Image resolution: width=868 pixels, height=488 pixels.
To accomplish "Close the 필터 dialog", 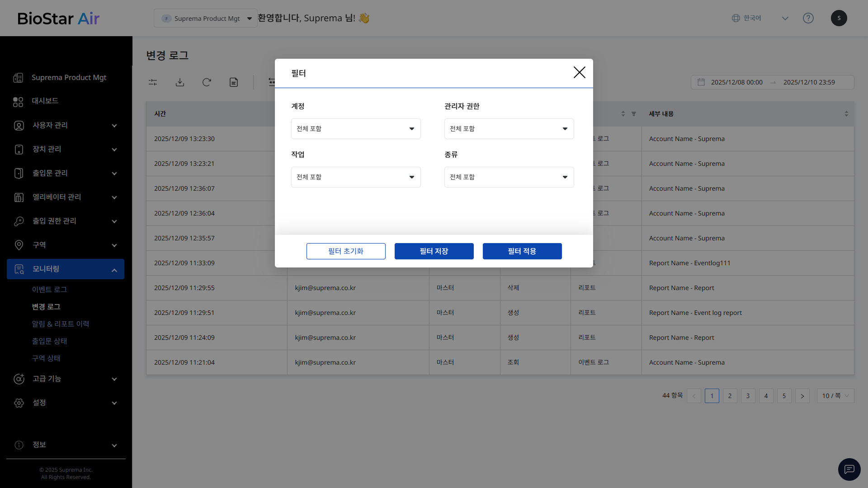I will coord(579,72).
